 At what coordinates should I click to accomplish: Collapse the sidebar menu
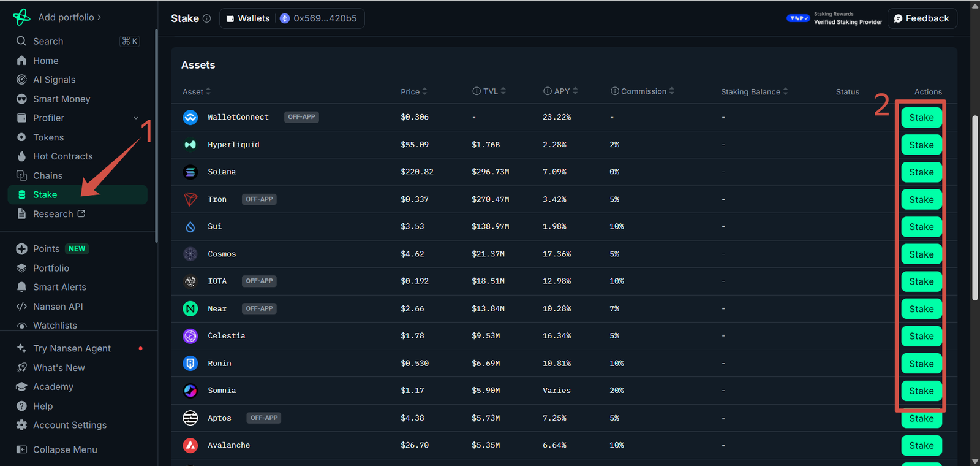pyautogui.click(x=64, y=449)
